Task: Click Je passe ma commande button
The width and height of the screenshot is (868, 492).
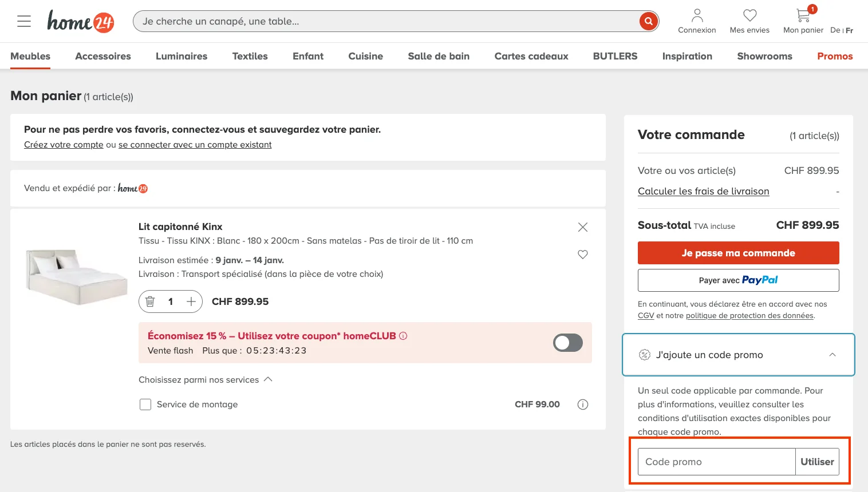Action: (x=738, y=252)
